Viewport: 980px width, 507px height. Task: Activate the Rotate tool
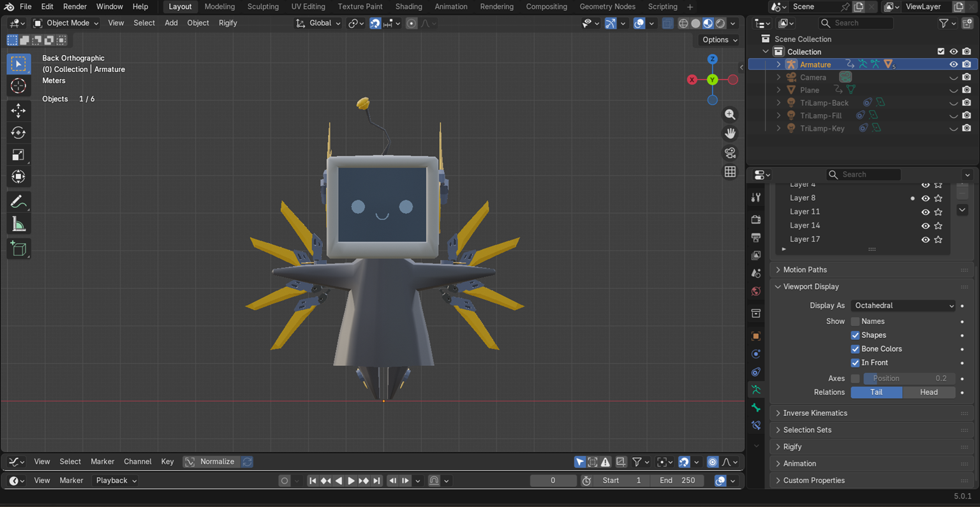18,133
